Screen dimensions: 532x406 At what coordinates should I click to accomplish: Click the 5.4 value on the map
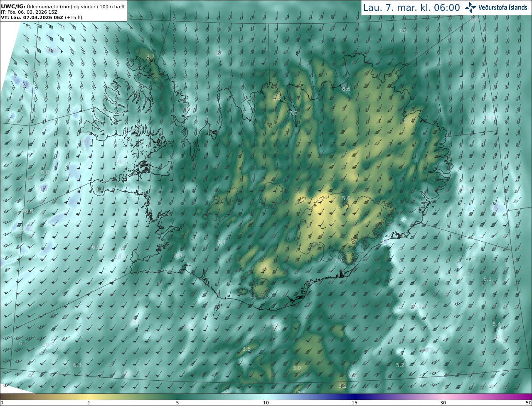(496, 324)
